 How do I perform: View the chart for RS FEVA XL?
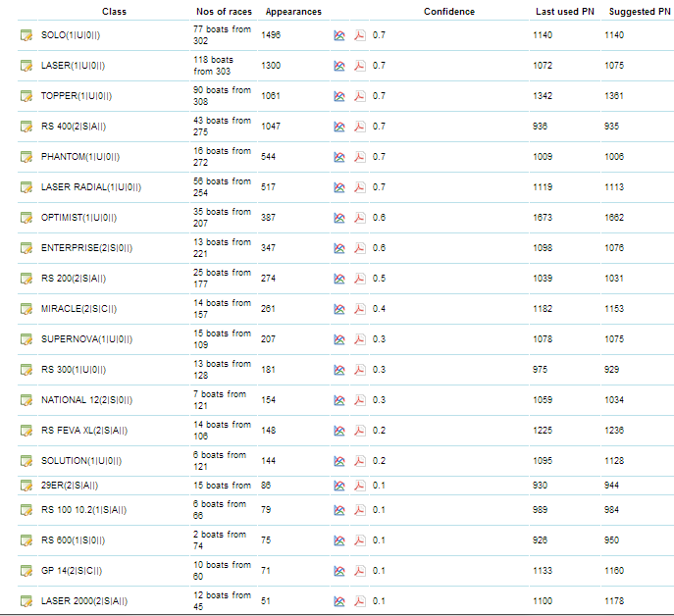click(339, 431)
